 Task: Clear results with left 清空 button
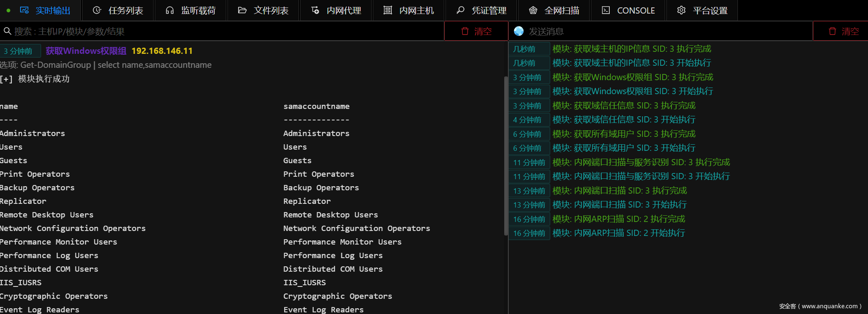click(476, 31)
